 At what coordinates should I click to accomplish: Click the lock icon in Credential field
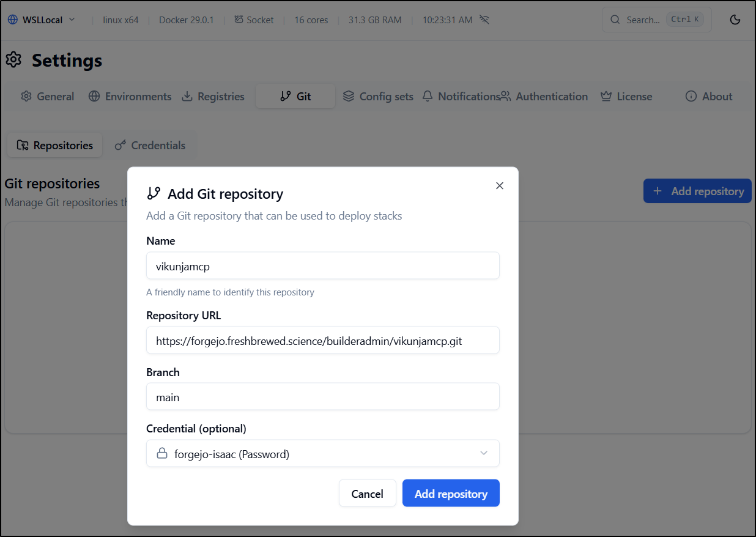click(162, 454)
